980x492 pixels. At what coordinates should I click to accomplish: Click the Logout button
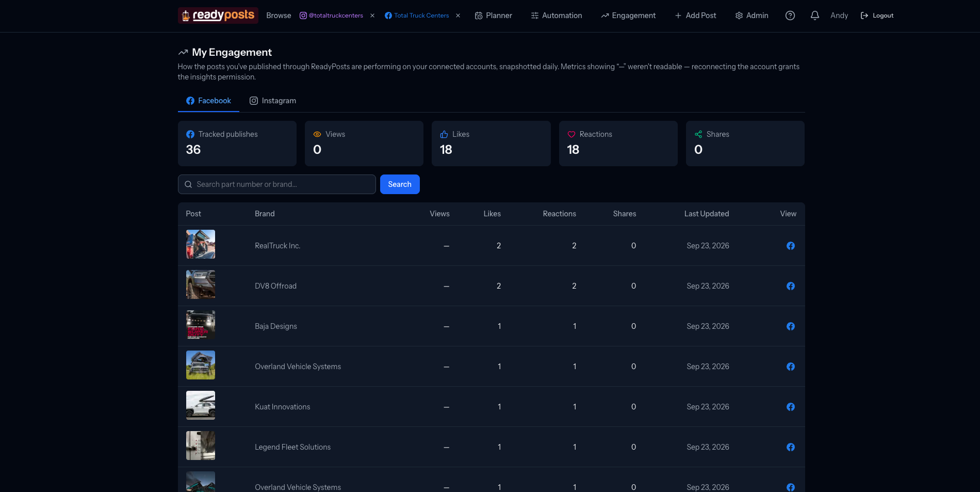pyautogui.click(x=877, y=15)
